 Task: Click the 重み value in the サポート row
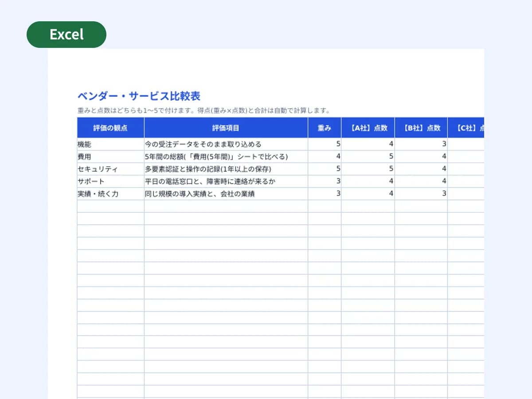click(x=325, y=181)
